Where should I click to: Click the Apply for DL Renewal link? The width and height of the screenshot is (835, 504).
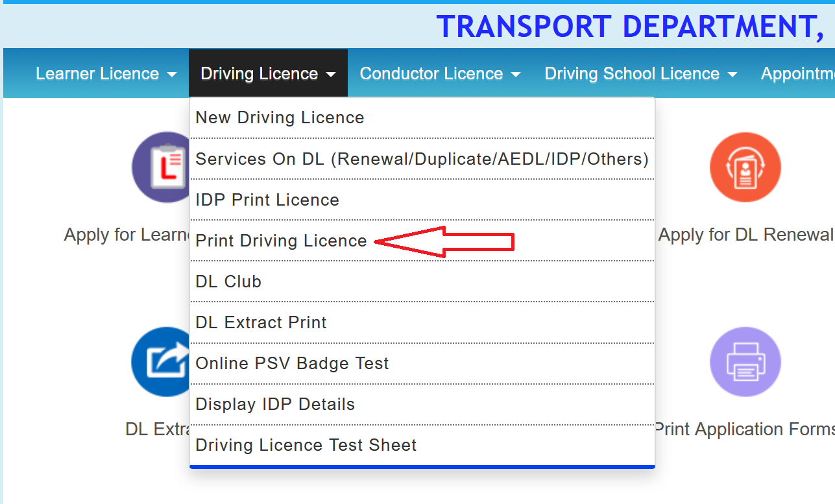click(745, 234)
